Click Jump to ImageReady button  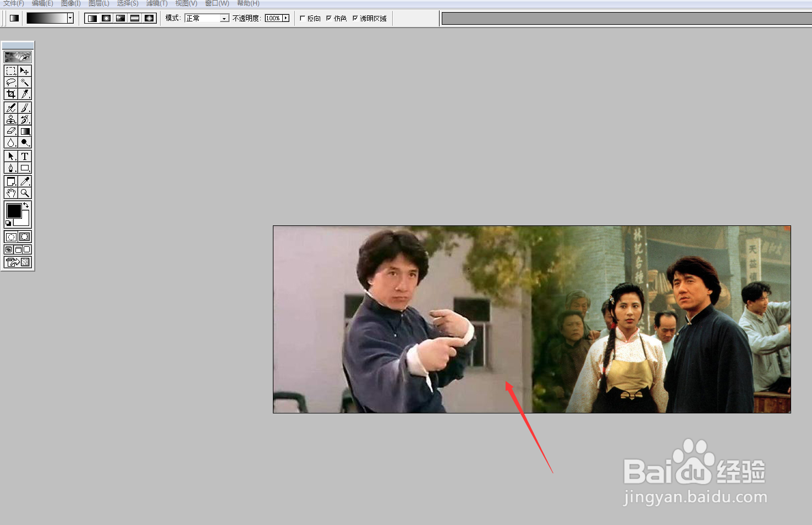pyautogui.click(x=18, y=262)
